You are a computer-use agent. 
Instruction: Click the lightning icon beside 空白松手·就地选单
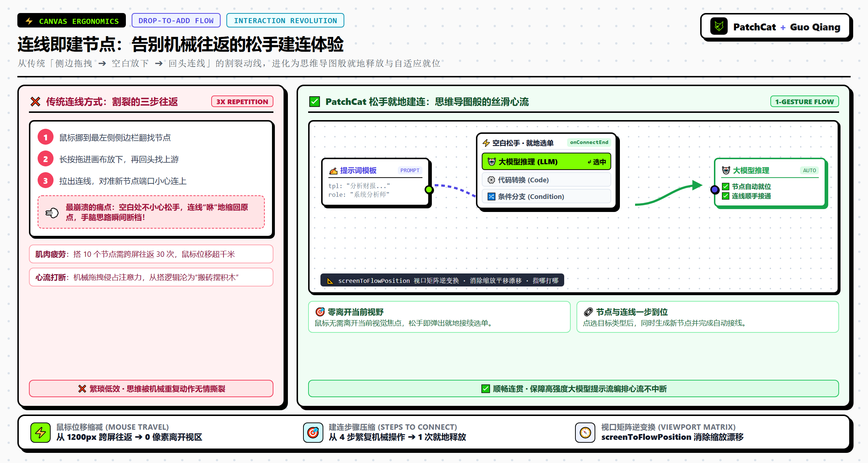click(x=486, y=143)
